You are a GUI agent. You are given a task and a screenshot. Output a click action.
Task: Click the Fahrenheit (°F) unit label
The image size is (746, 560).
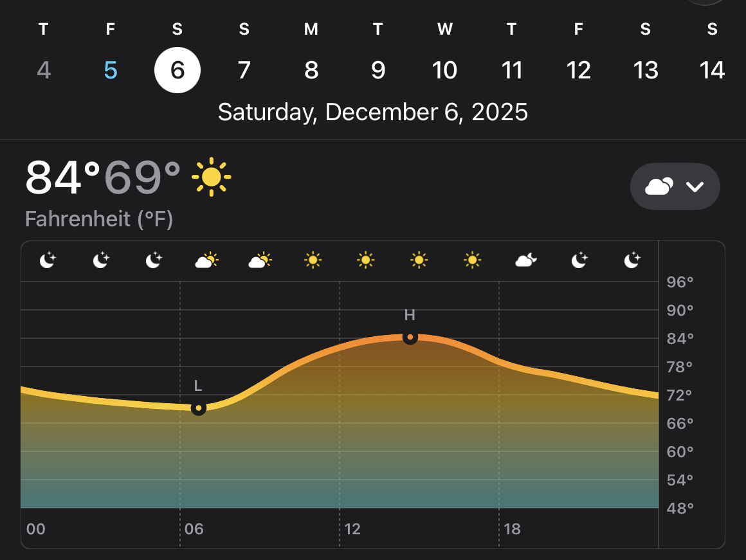[x=99, y=219]
